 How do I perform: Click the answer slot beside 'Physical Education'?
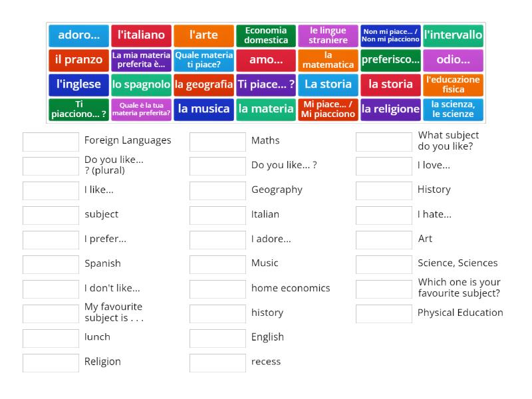[x=384, y=314]
